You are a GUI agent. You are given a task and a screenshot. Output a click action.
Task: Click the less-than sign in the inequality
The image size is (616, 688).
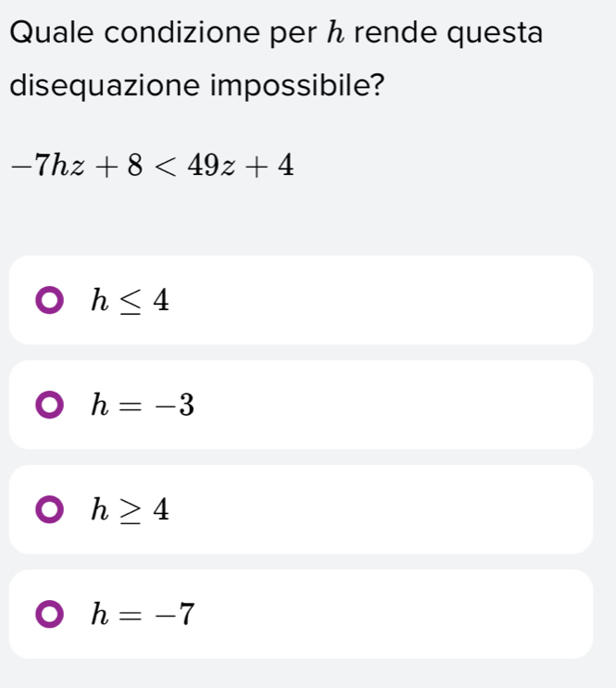[x=165, y=167]
